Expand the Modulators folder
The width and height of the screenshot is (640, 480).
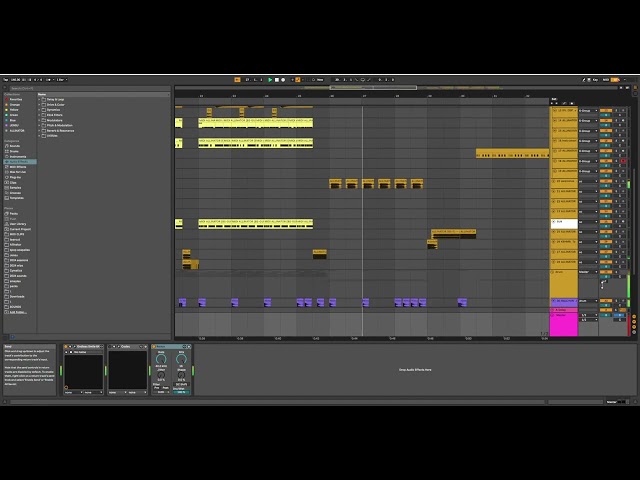tap(40, 120)
